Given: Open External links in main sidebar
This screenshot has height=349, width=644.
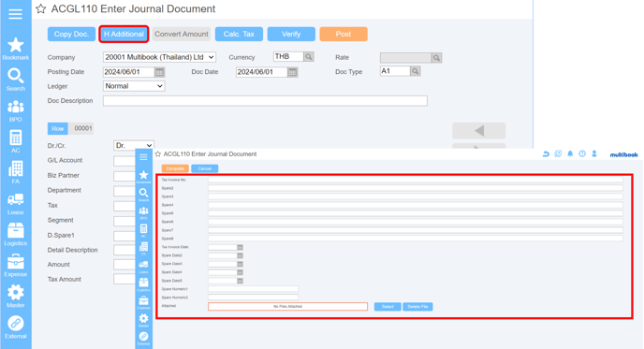Looking at the screenshot, I should tap(16, 327).
